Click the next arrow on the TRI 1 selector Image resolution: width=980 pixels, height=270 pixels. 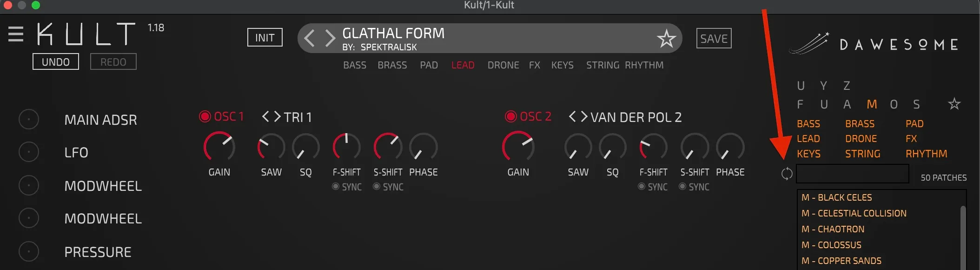[x=277, y=117]
